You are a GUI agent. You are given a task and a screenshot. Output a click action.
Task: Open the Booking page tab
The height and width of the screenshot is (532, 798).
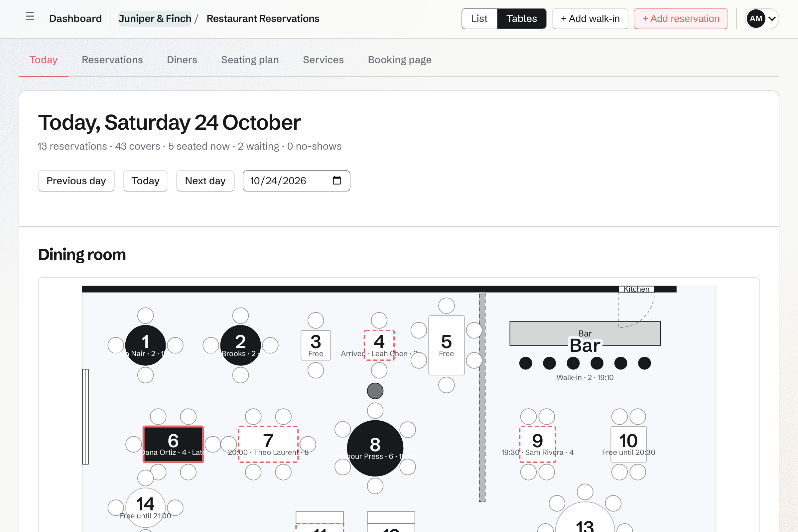(400, 60)
